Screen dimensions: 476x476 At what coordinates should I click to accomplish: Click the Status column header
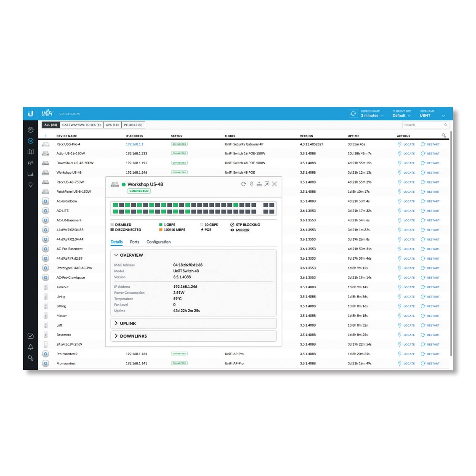point(176,136)
